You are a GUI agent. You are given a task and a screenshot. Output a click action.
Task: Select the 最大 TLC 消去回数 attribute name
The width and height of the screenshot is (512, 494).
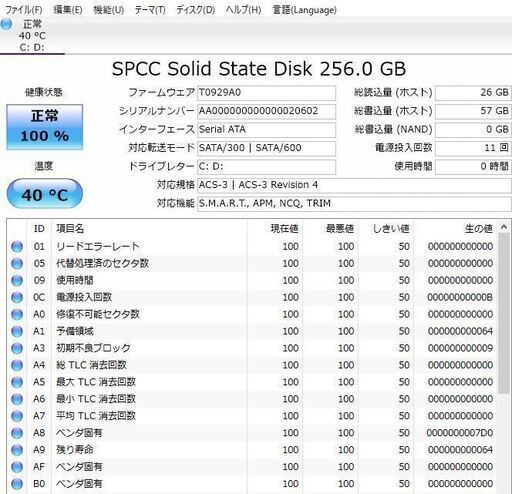click(x=96, y=382)
